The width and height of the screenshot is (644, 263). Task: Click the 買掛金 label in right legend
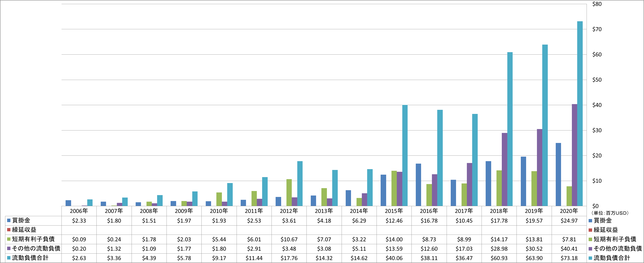click(x=603, y=220)
